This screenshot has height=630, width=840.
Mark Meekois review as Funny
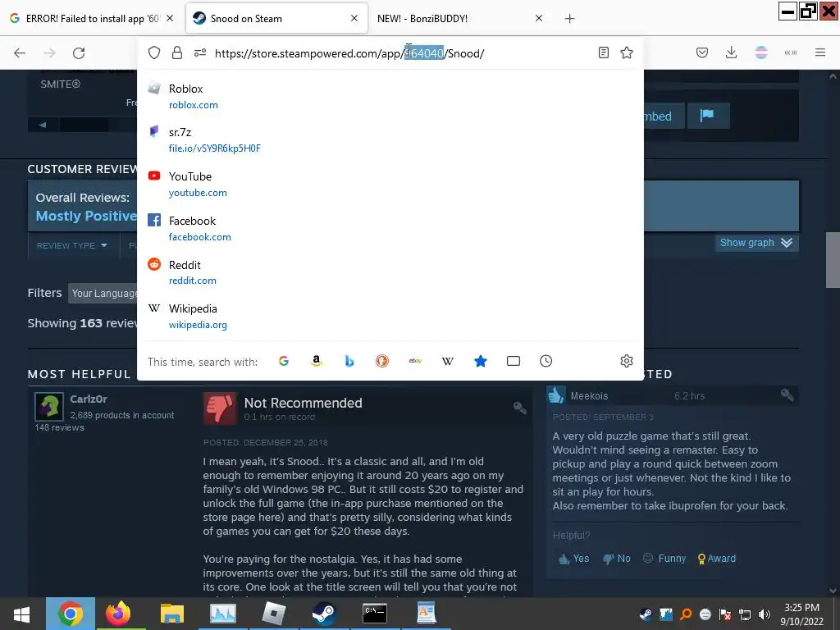[664, 558]
